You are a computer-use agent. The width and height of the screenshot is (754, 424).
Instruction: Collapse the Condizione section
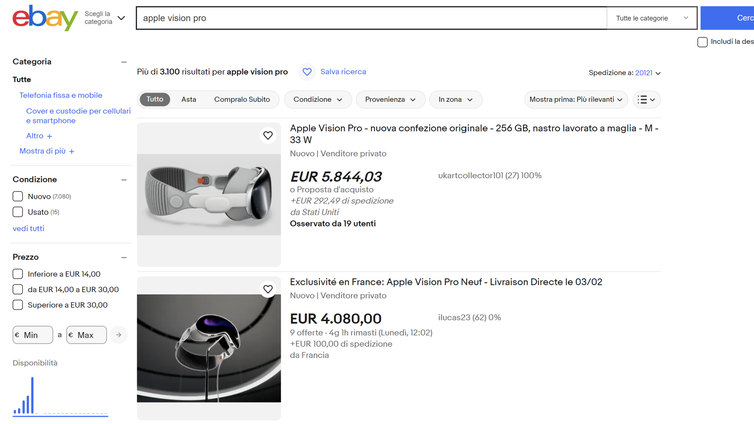(124, 180)
